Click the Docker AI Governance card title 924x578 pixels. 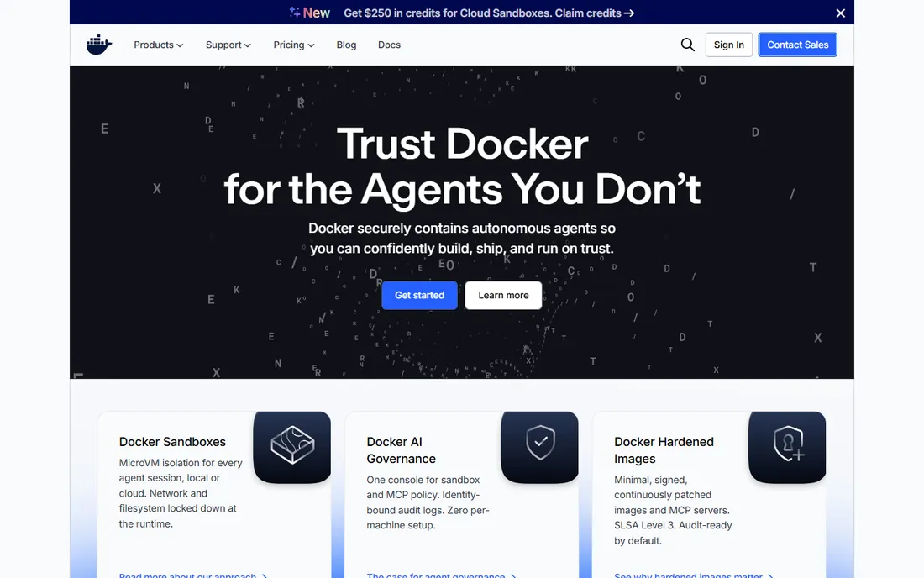pyautogui.click(x=402, y=450)
